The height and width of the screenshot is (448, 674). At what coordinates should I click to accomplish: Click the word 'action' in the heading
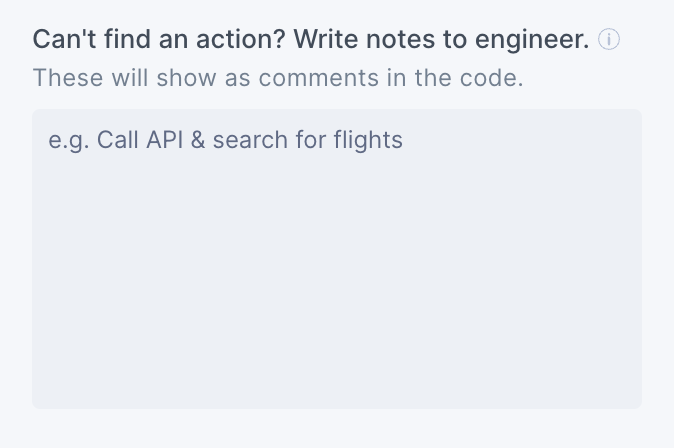click(x=226, y=40)
